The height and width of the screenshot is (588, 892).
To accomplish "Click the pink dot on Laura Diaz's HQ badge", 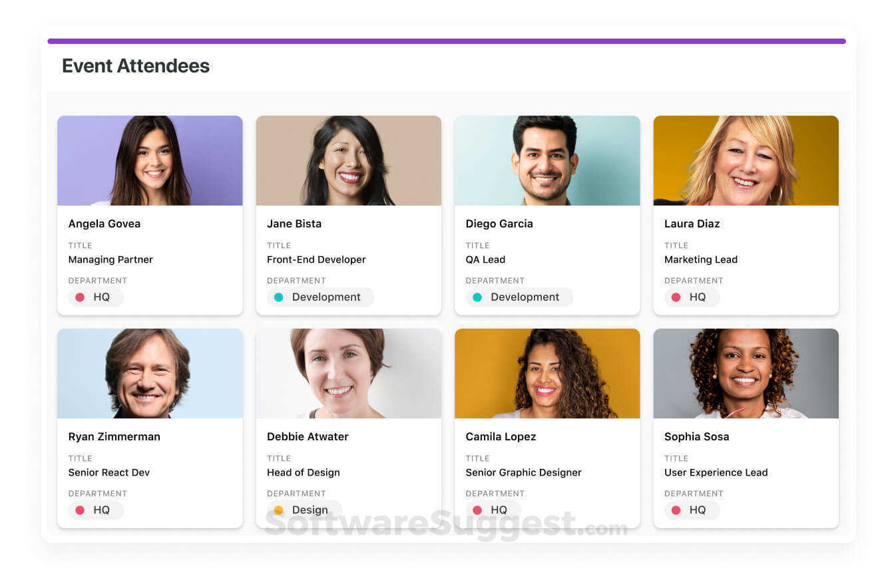I will click(x=678, y=297).
